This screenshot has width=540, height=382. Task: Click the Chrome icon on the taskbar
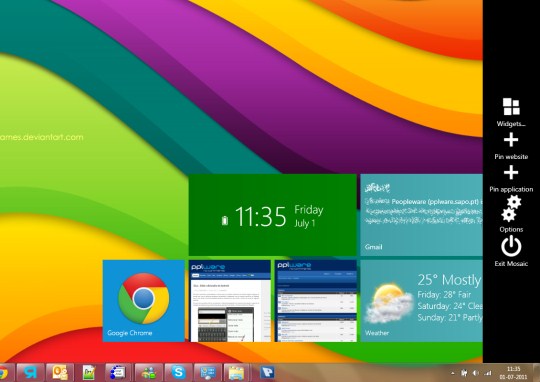pyautogui.click(x=3, y=373)
